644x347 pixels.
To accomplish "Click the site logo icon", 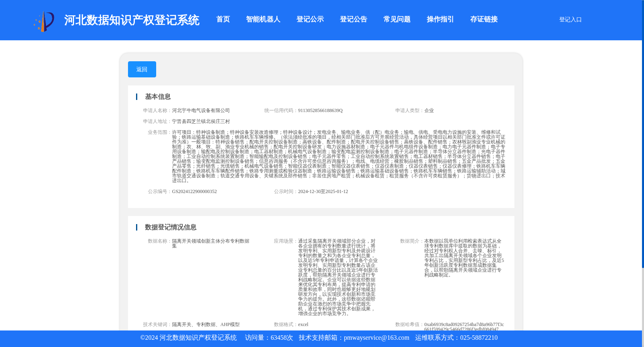I will tap(44, 21).
